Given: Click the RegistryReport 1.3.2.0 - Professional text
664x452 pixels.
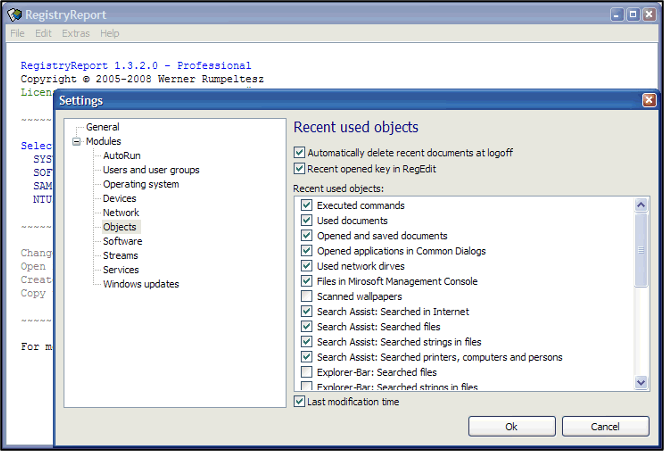Looking at the screenshot, I should coord(136,66).
